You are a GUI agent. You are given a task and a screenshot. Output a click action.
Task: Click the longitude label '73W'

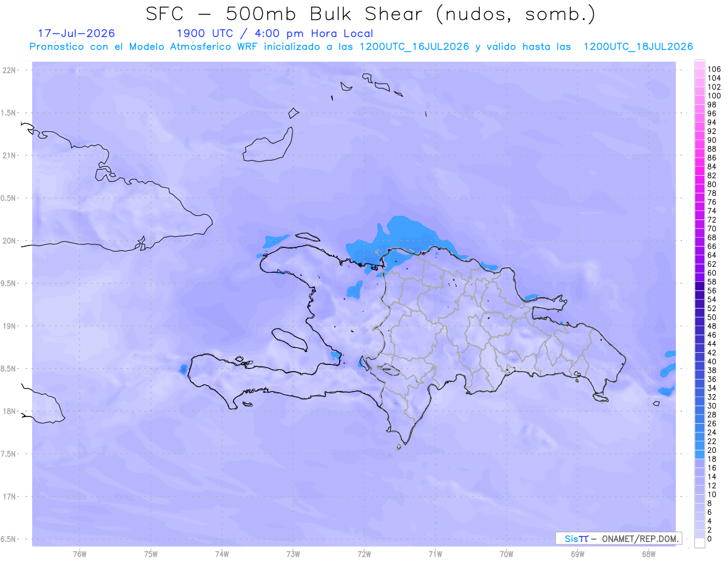(293, 554)
